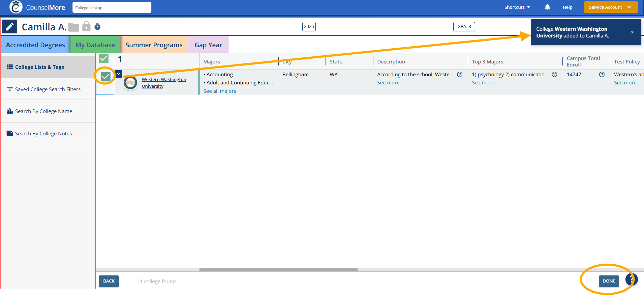Open the Gap Year tab
This screenshot has height=295, width=644.
(208, 45)
